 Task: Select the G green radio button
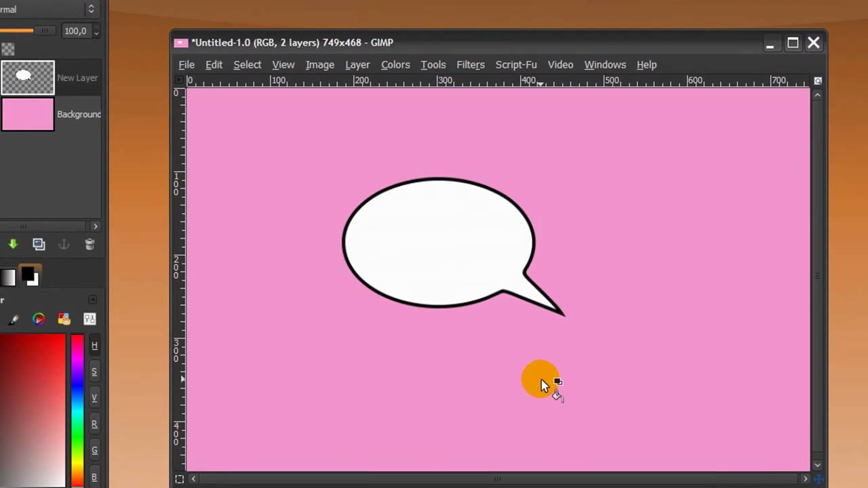tap(94, 451)
